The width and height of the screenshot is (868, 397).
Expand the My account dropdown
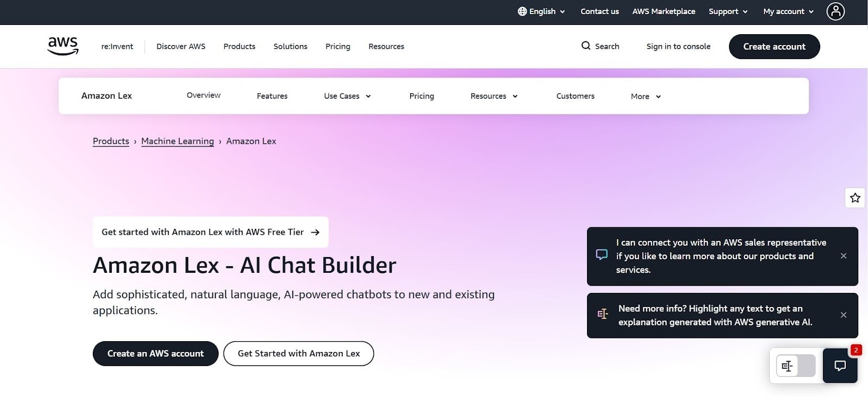(x=787, y=11)
